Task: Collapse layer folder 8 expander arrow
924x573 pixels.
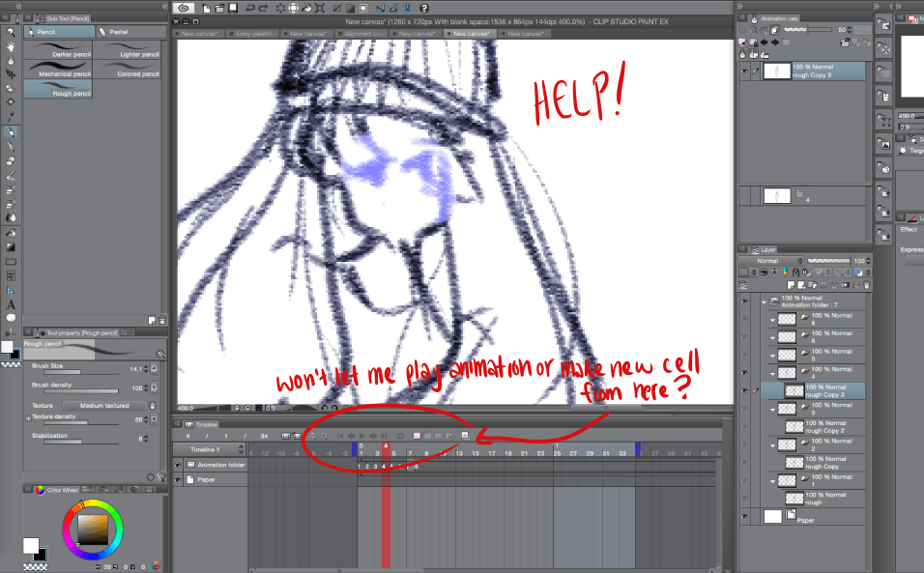Action: (772, 320)
